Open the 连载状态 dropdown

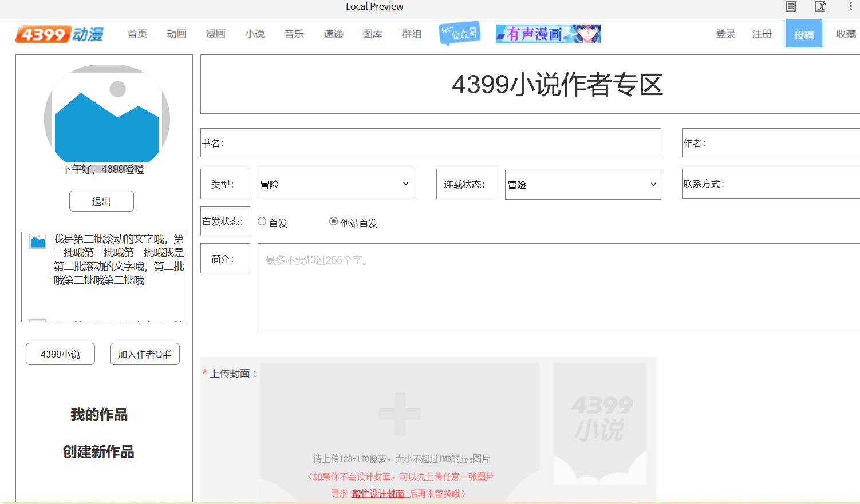[x=583, y=185]
